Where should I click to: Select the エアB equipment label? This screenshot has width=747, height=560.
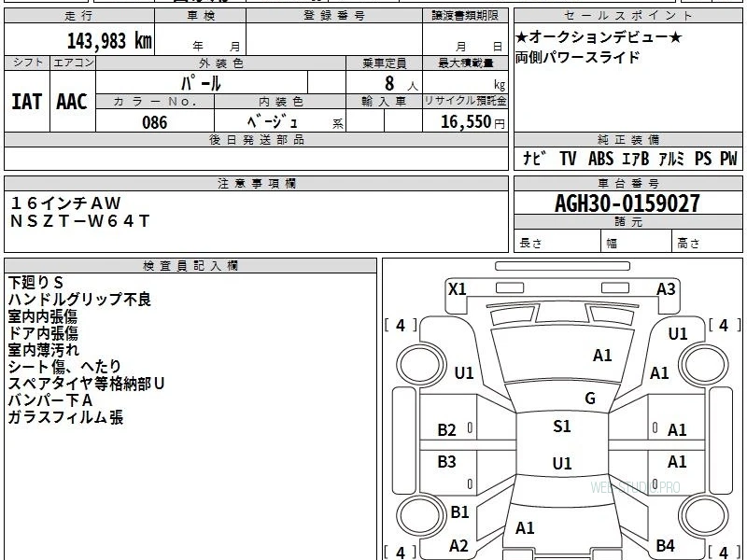[x=636, y=158]
